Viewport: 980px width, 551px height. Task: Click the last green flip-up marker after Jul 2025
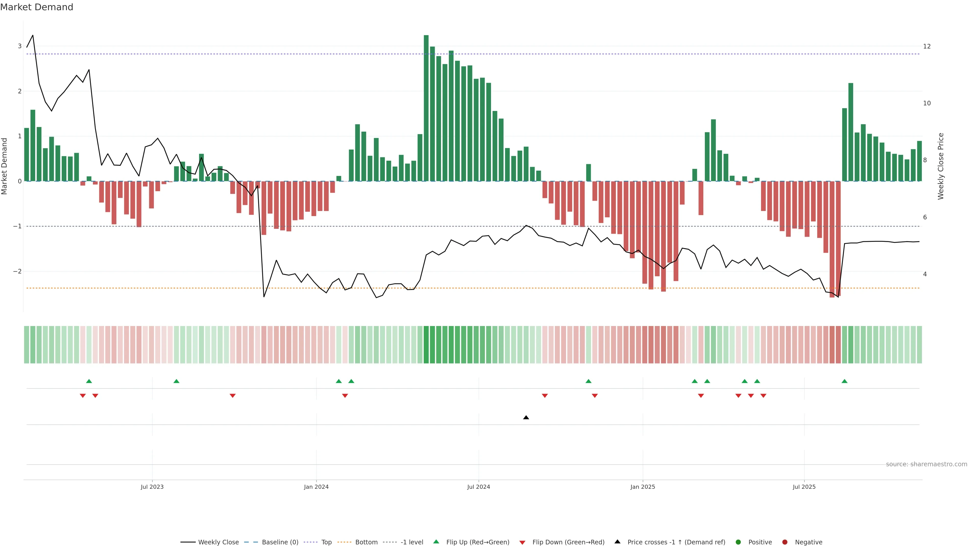point(844,381)
